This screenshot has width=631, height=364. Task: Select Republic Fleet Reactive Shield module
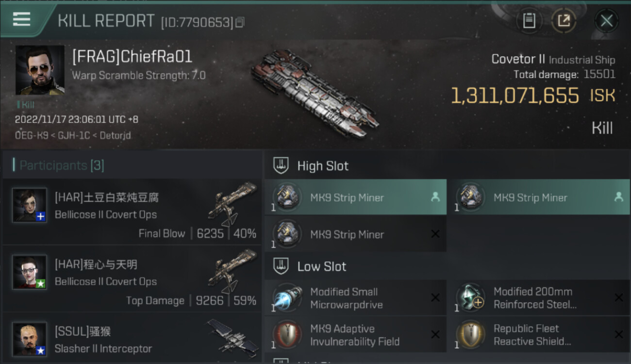pyautogui.click(x=539, y=335)
